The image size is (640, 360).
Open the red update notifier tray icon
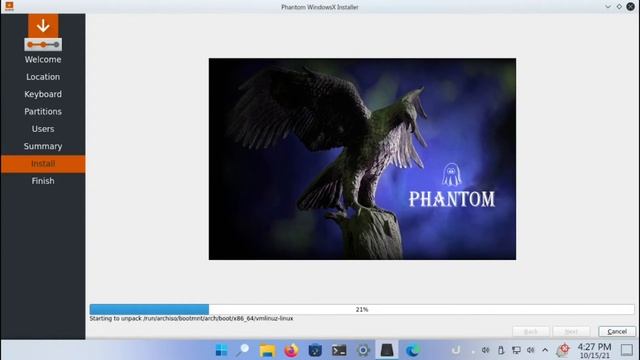point(563,350)
